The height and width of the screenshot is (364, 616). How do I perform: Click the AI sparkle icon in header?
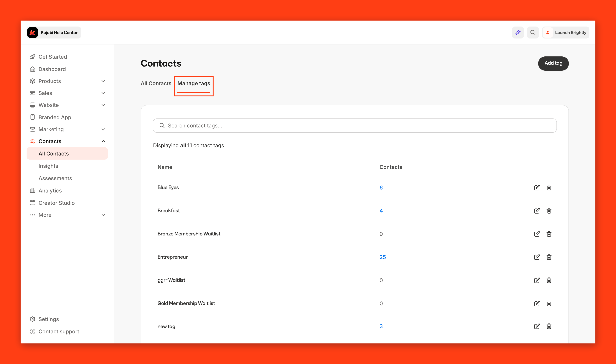pyautogui.click(x=518, y=33)
